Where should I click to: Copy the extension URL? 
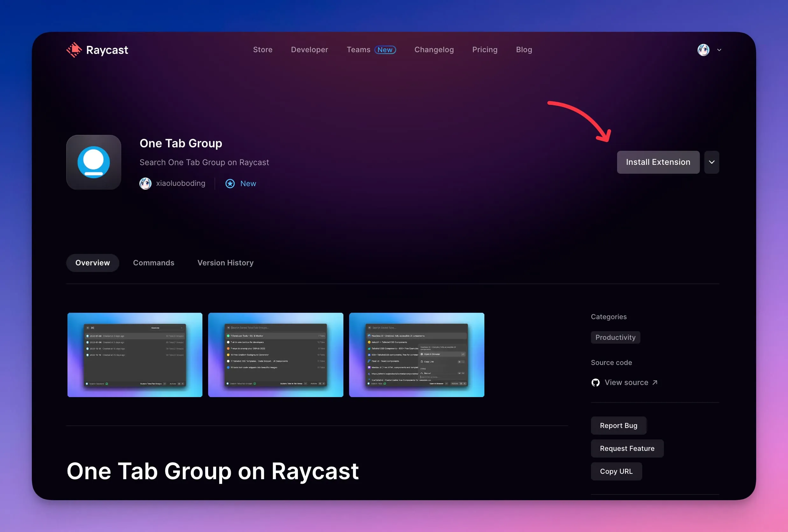tap(616, 471)
